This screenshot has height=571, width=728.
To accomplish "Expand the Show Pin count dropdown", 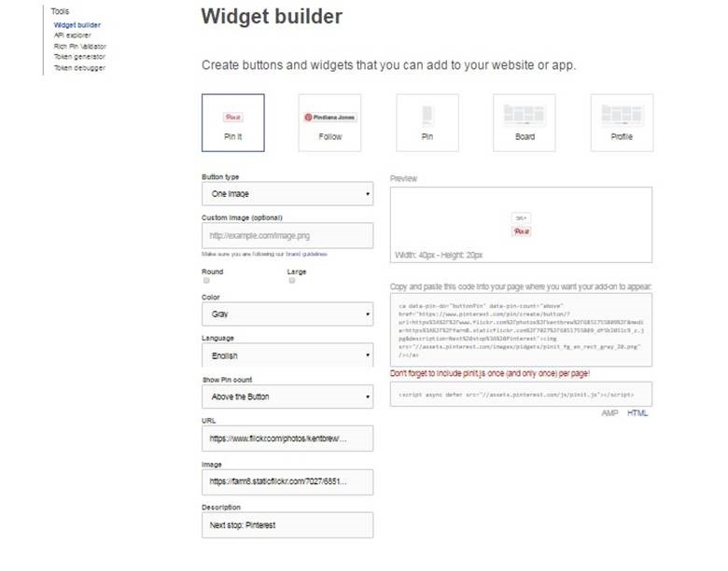I will [x=287, y=397].
